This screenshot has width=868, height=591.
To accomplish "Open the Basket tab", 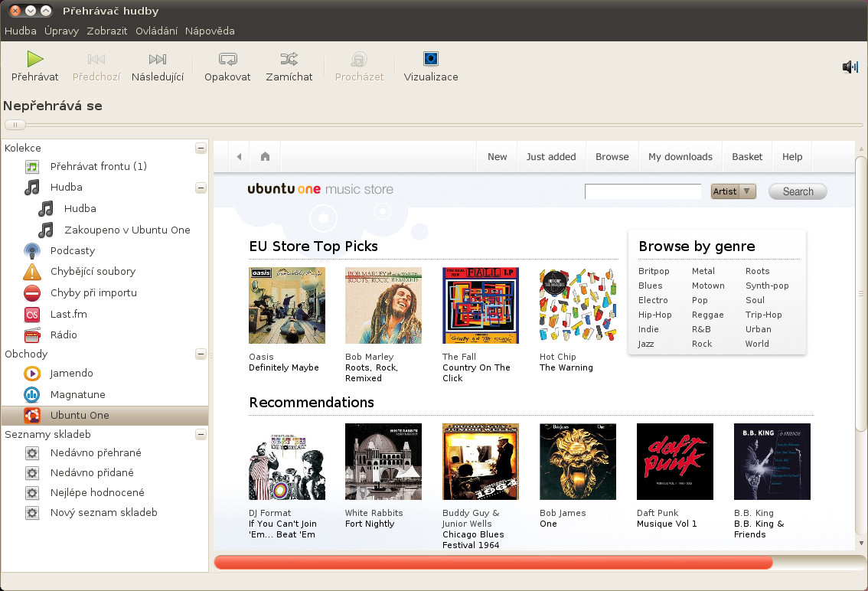I will point(747,157).
